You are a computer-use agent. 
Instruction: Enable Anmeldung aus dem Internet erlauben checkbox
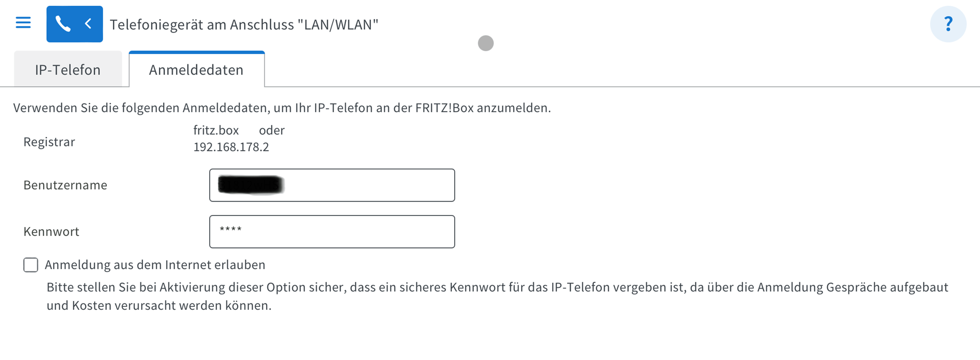31,265
